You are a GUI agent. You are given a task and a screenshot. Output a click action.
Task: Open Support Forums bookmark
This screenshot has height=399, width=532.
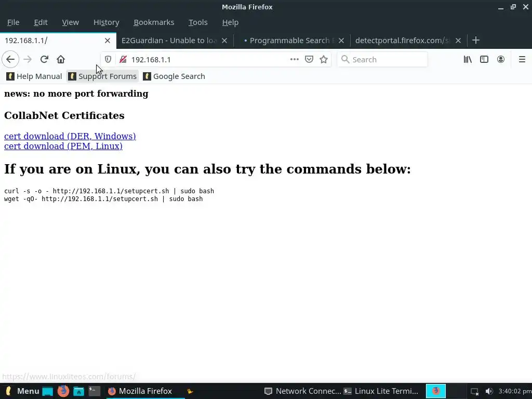[102, 76]
